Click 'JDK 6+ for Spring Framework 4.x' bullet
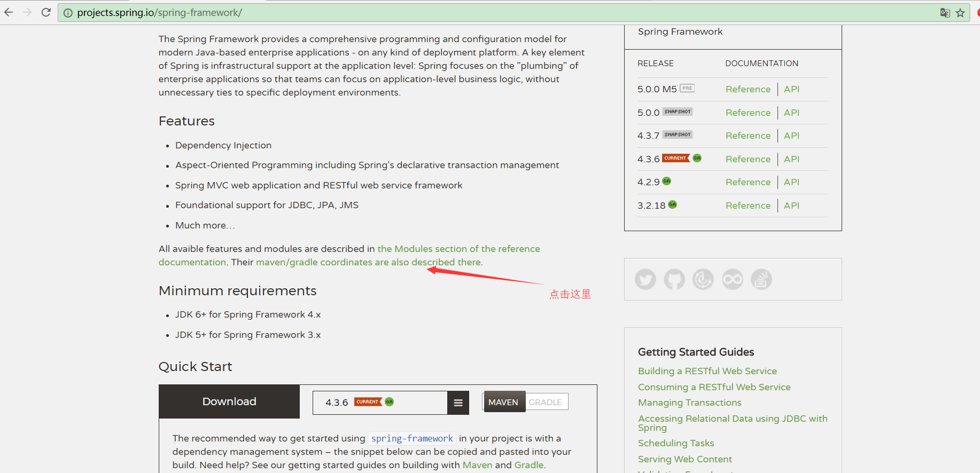 click(248, 314)
